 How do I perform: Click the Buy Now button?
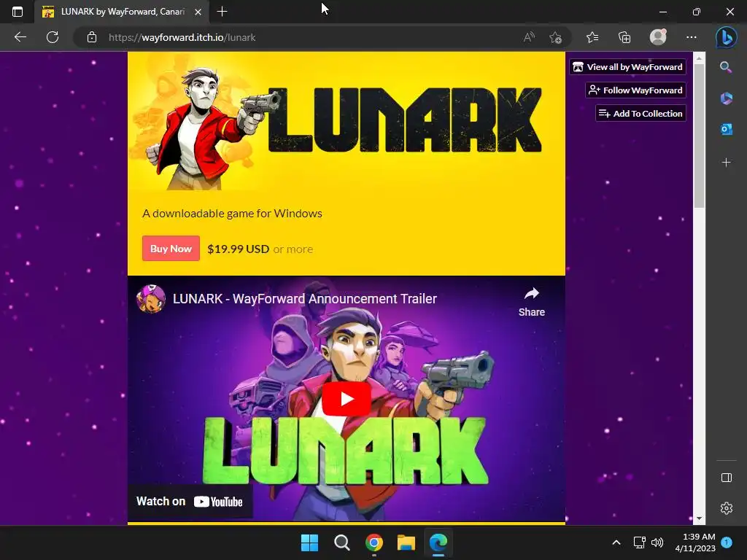coord(171,249)
